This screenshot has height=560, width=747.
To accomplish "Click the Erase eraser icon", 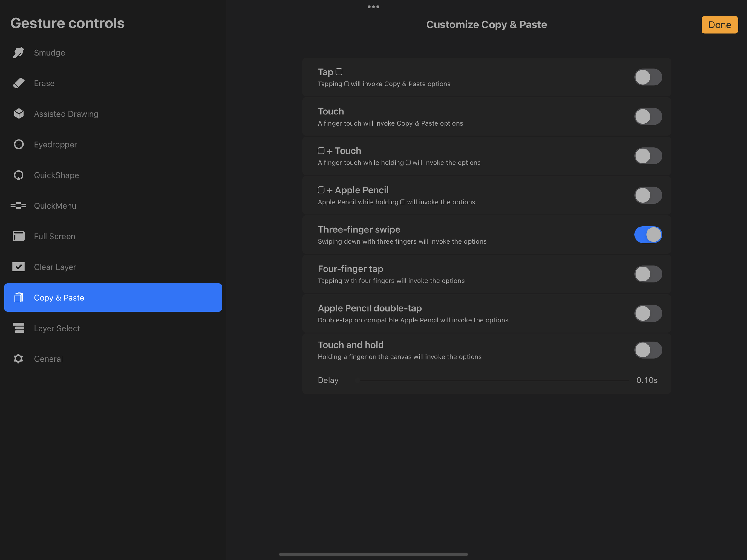I will (19, 83).
